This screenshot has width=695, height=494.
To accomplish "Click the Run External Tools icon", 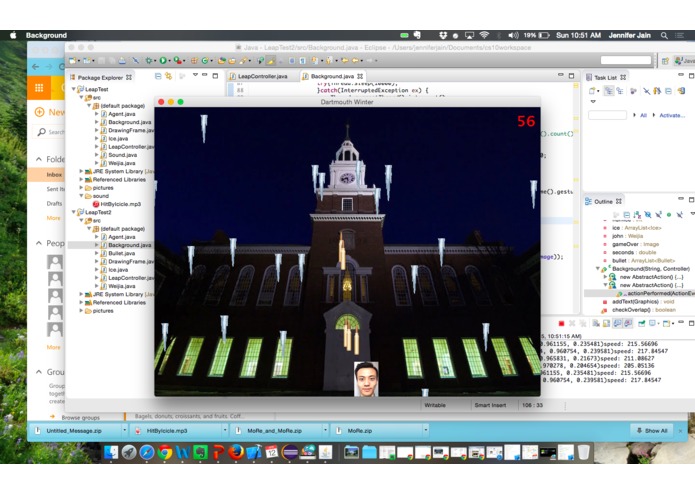I will (177, 61).
